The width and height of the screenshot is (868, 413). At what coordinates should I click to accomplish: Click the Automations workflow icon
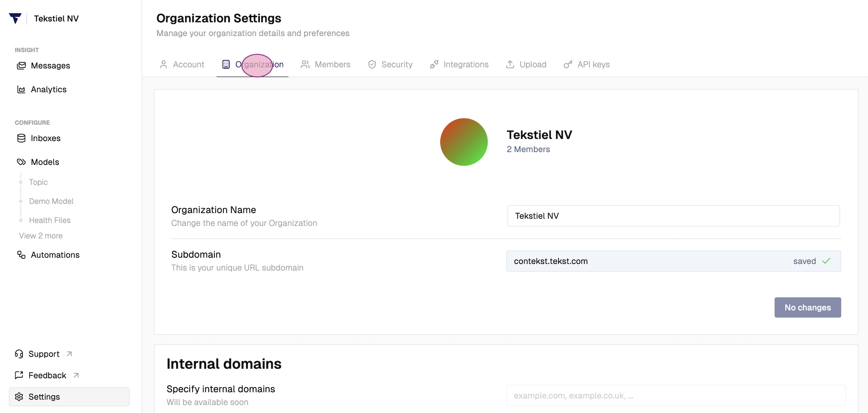(21, 255)
